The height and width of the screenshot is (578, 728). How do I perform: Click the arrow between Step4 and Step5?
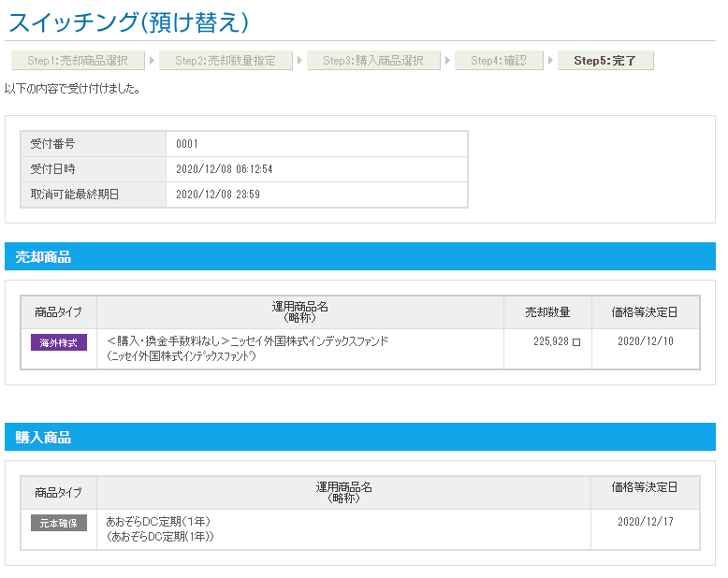[x=550, y=60]
